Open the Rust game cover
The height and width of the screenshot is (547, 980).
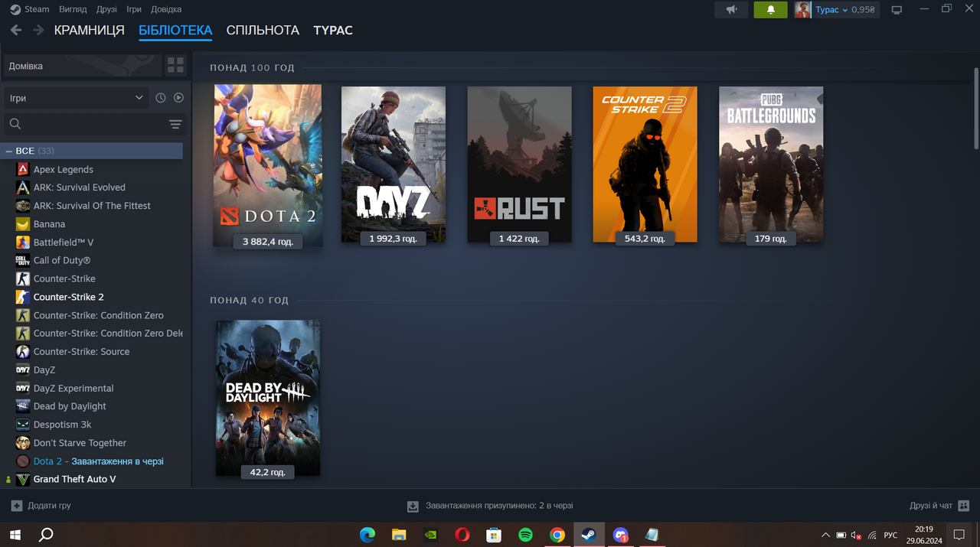519,164
